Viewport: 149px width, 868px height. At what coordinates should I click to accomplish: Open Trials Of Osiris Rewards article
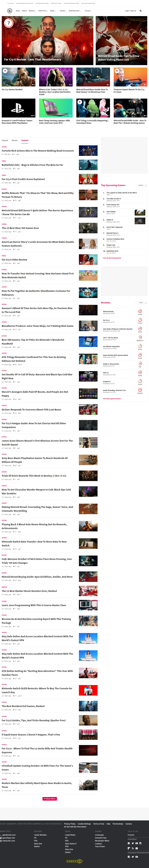34,476
